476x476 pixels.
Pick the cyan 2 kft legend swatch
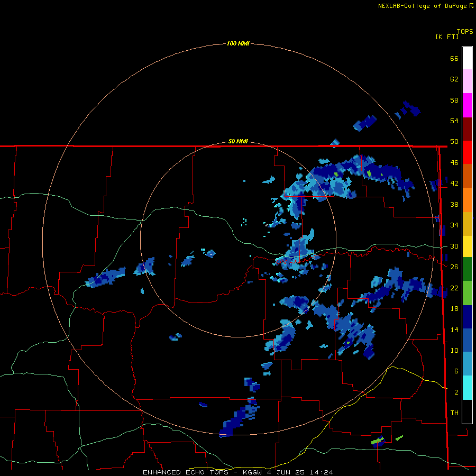coord(467,387)
